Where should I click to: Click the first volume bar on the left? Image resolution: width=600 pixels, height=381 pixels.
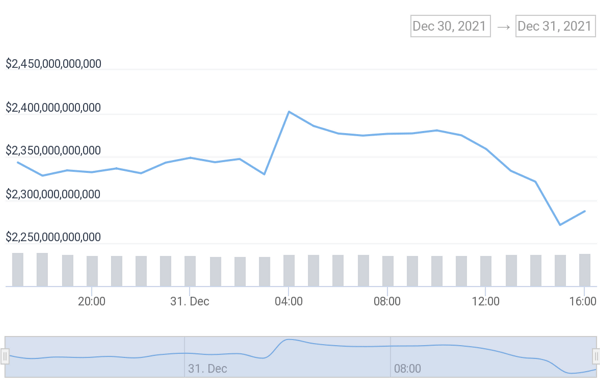[18, 270]
